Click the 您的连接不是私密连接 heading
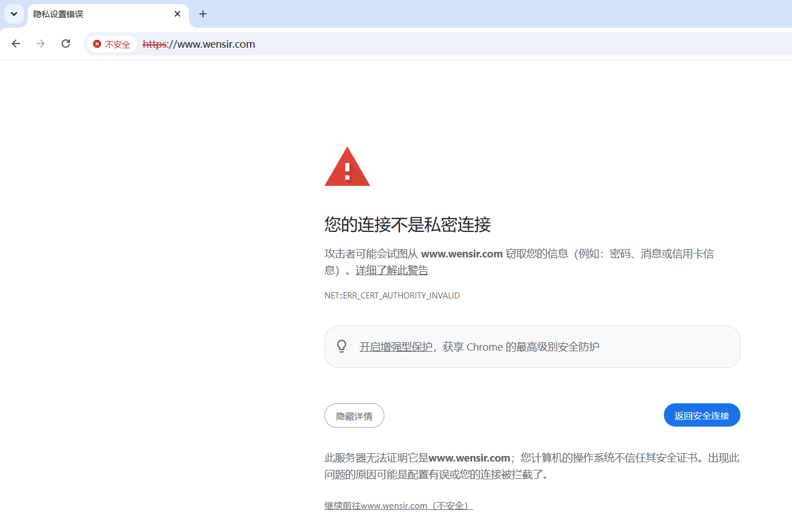The image size is (792, 532). coord(408,225)
